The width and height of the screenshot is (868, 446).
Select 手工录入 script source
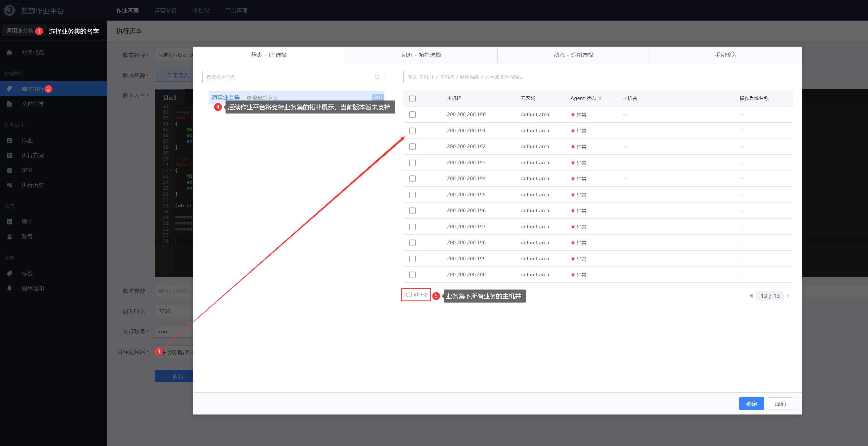[174, 76]
